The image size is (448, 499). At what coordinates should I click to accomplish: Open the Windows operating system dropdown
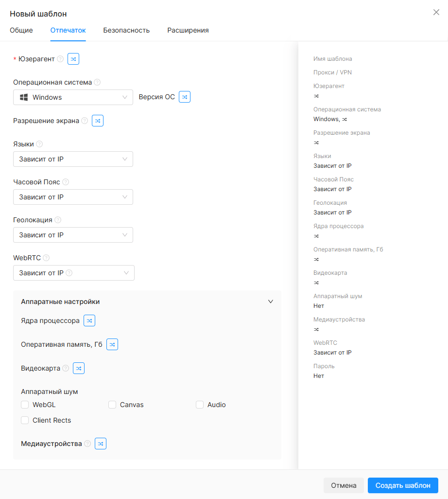click(x=73, y=97)
